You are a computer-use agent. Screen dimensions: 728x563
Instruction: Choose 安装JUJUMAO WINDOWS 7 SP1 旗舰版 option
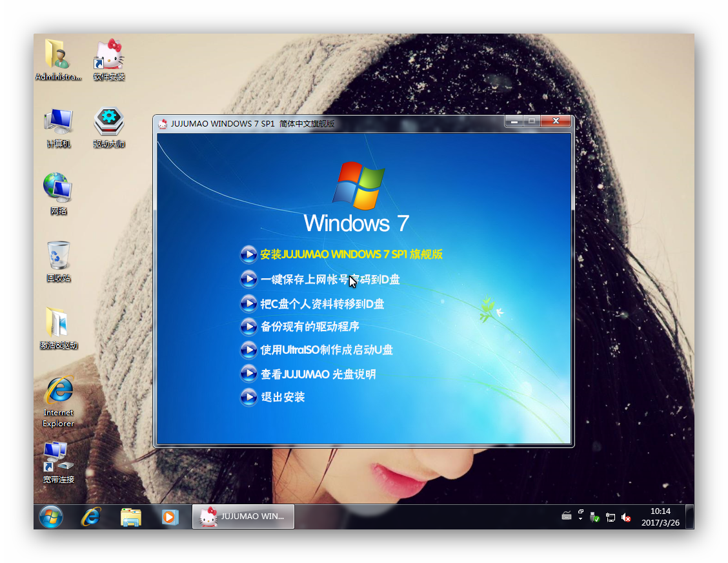click(x=352, y=254)
